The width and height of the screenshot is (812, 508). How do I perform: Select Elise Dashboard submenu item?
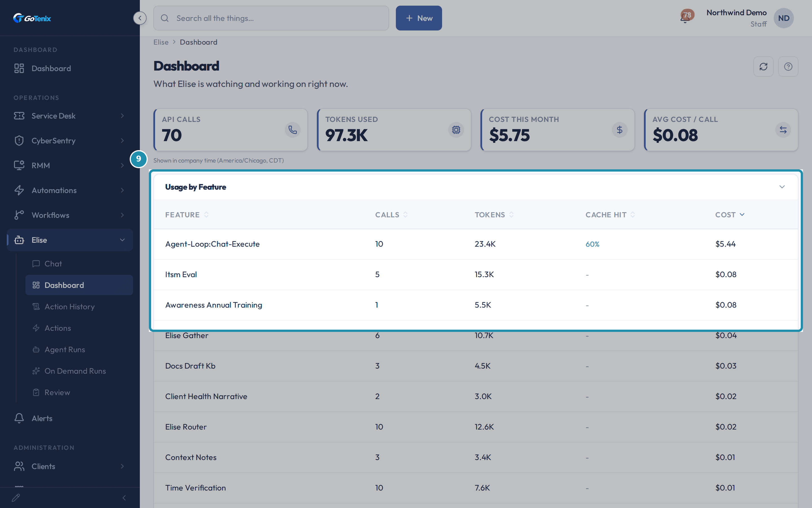point(79,285)
